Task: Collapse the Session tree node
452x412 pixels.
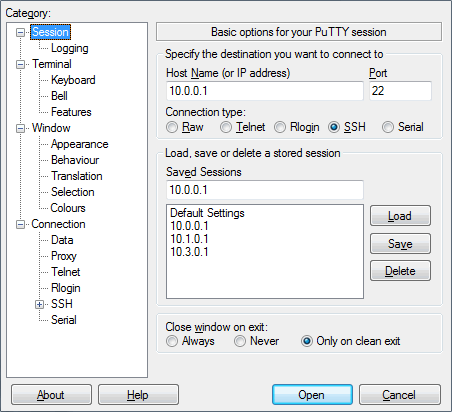Action: coord(21,32)
